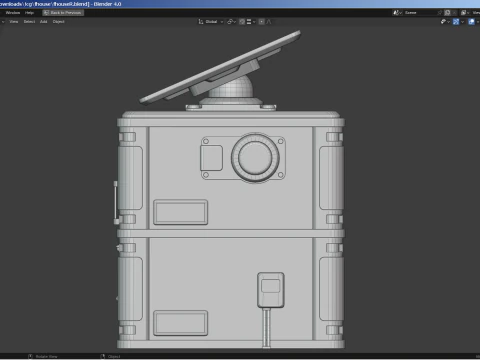Image resolution: width=480 pixels, height=360 pixels.
Task: Toggle proportional editing
Action: (262, 22)
